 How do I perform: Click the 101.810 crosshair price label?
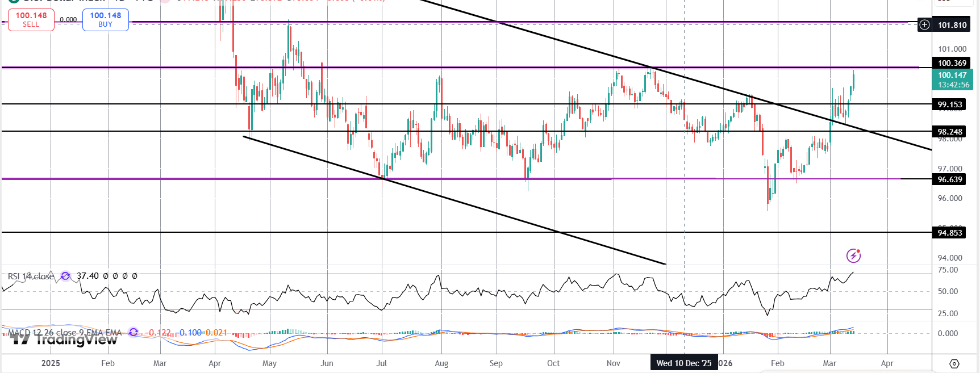pos(952,25)
